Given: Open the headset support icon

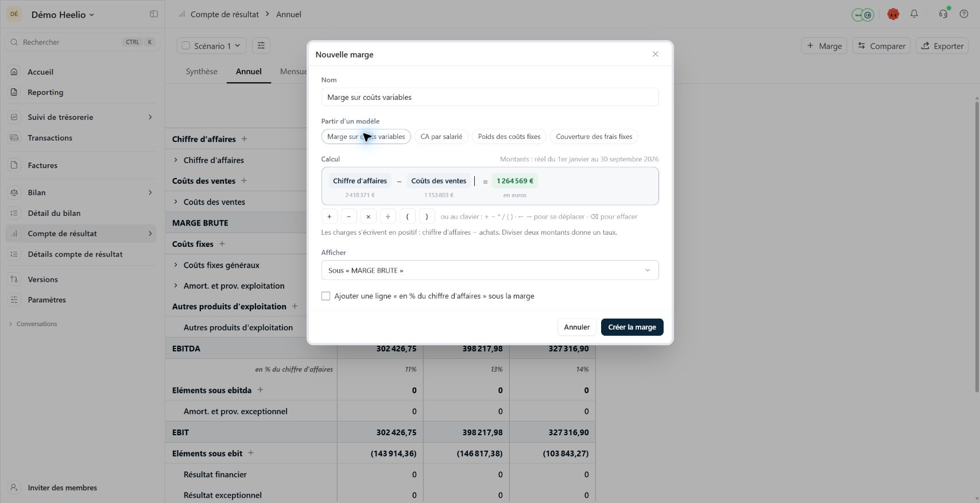Looking at the screenshot, I should point(943,14).
